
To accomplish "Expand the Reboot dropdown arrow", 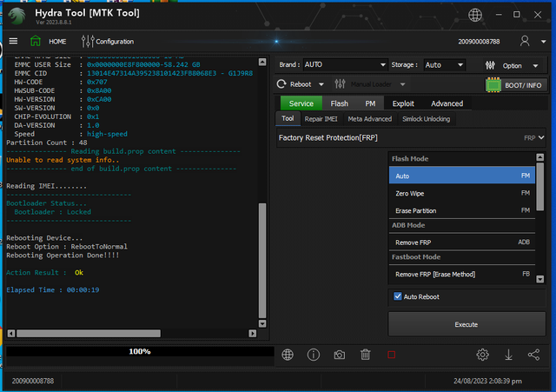I will point(321,84).
